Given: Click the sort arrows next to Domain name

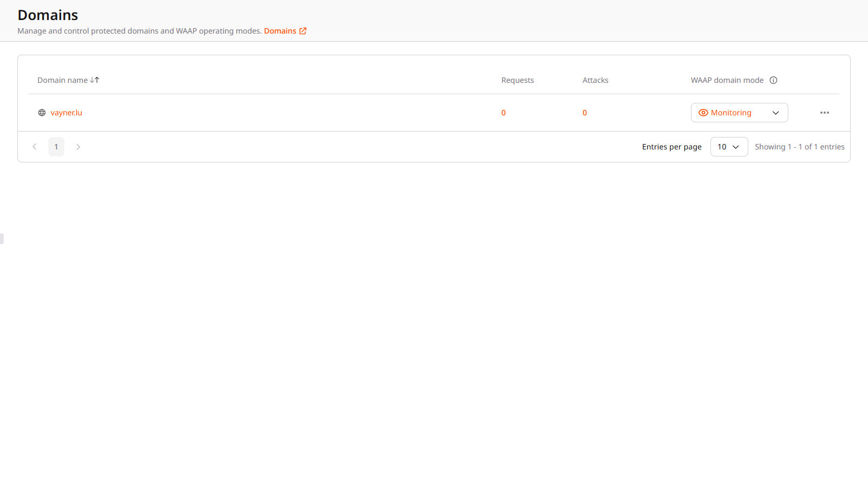Looking at the screenshot, I should [95, 80].
